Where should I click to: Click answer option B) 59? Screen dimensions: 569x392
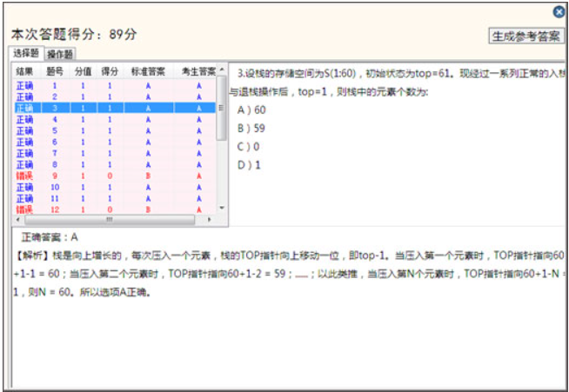point(251,129)
